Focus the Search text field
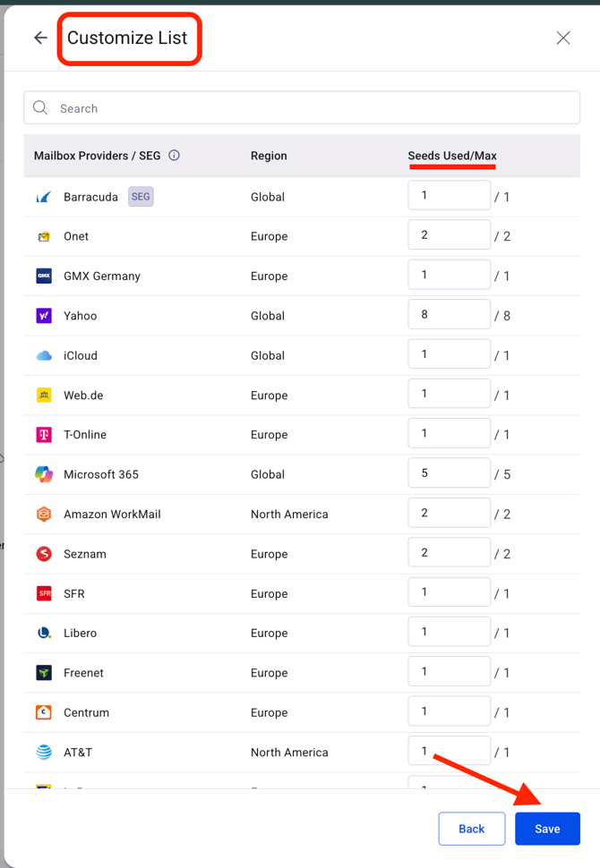 coord(313,108)
